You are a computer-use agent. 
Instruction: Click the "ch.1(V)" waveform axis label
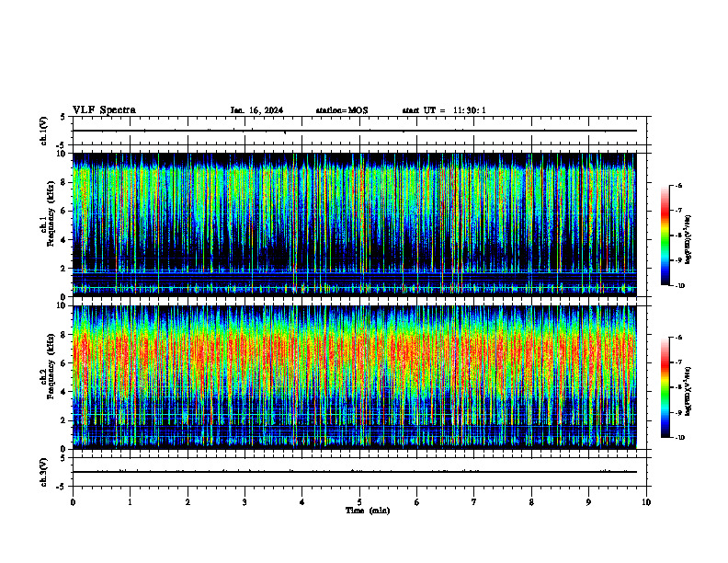click(x=44, y=131)
